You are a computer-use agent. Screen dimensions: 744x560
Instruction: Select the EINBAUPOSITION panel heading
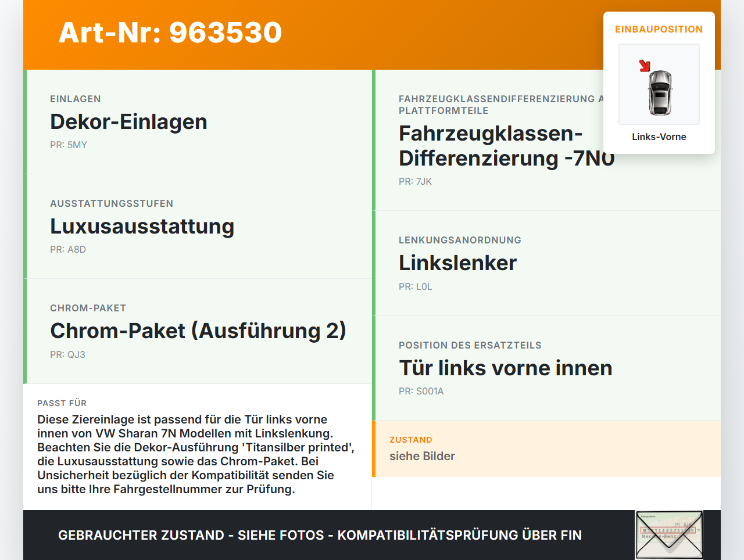[659, 29]
